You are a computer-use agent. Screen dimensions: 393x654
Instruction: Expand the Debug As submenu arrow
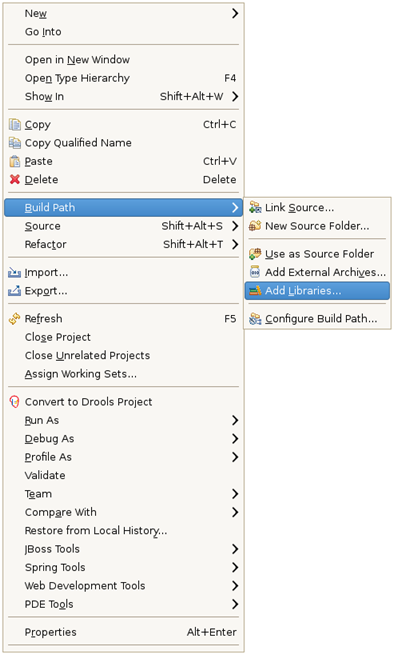coord(235,439)
